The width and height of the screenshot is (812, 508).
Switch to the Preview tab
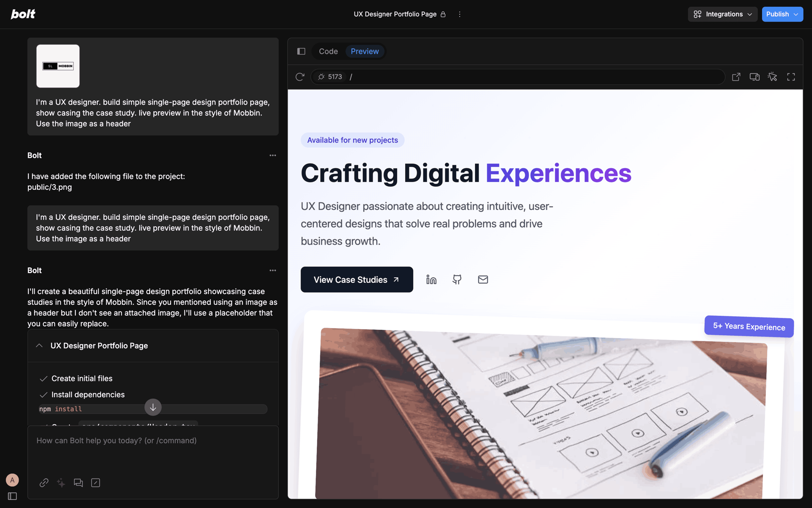click(x=365, y=51)
